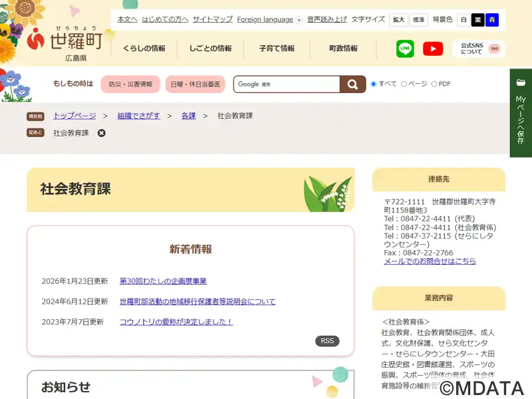The height and width of the screenshot is (399, 532).
Task: Open Myページへ保存 folder side tab
Action: pos(521,113)
